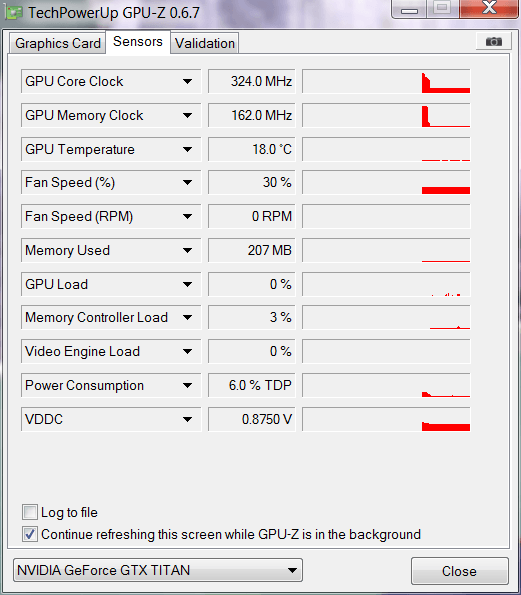The height and width of the screenshot is (595, 521).
Task: Minimize the GPU-Z window
Action: pyautogui.click(x=409, y=8)
